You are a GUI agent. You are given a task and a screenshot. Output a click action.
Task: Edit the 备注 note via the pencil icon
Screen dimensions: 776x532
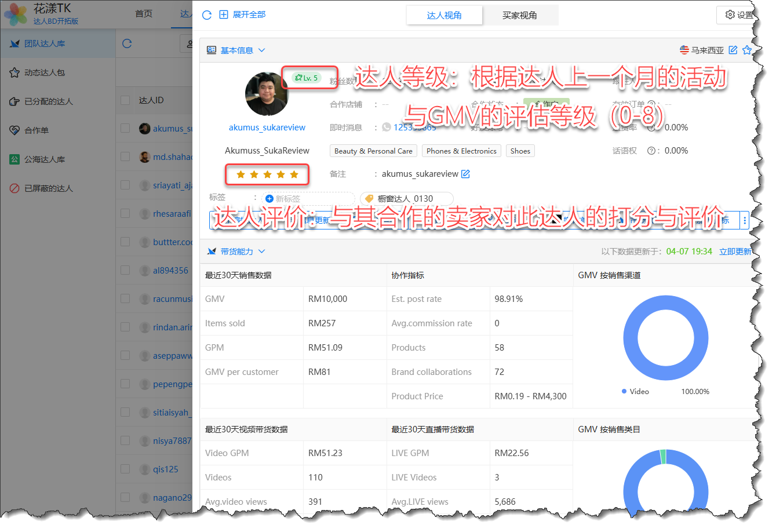465,174
